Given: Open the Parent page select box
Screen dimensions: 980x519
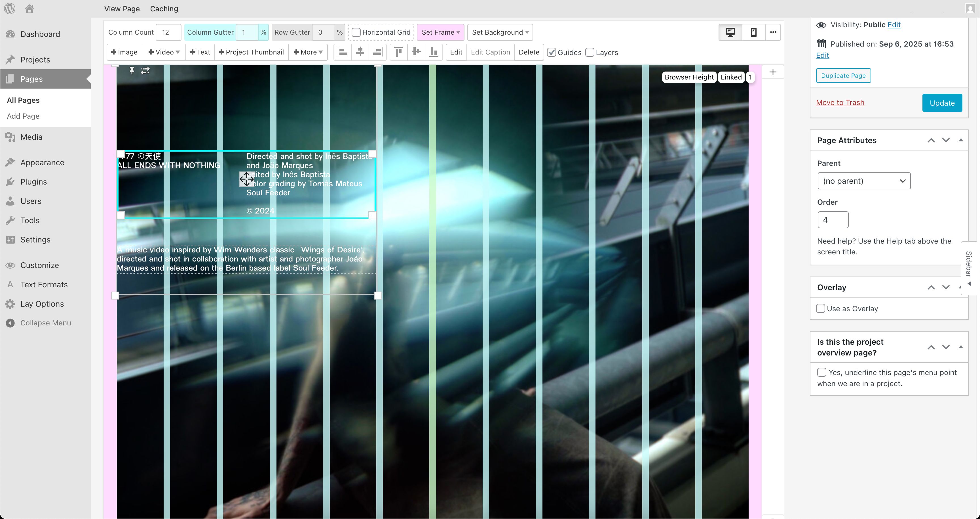Looking at the screenshot, I should (x=863, y=181).
